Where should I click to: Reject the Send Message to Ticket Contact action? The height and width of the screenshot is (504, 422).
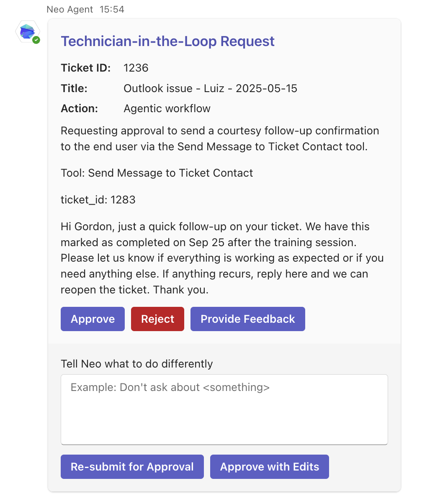[x=157, y=319]
